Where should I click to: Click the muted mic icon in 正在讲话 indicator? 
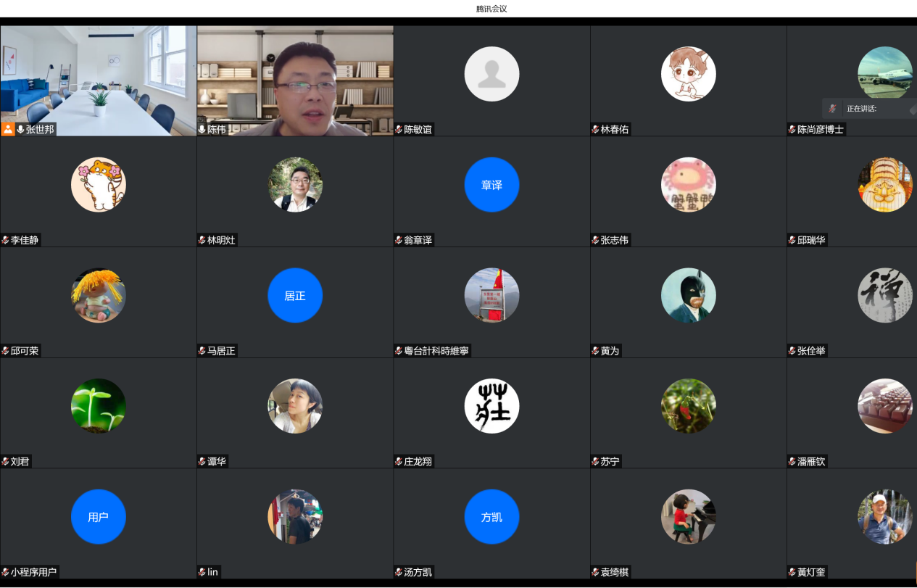click(x=833, y=108)
